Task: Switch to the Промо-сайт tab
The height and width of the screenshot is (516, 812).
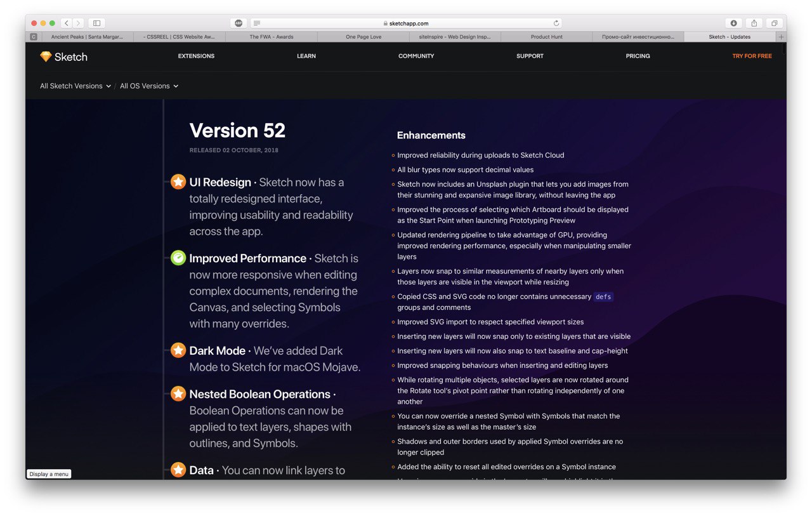Action: point(638,37)
